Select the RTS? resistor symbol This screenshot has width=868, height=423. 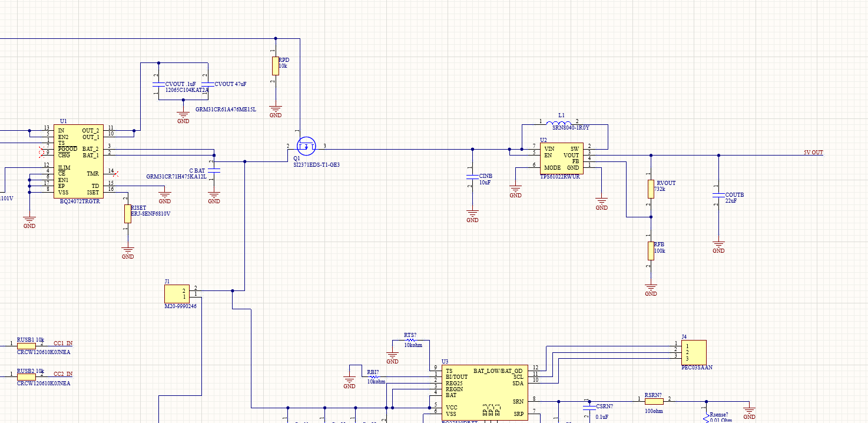(410, 340)
